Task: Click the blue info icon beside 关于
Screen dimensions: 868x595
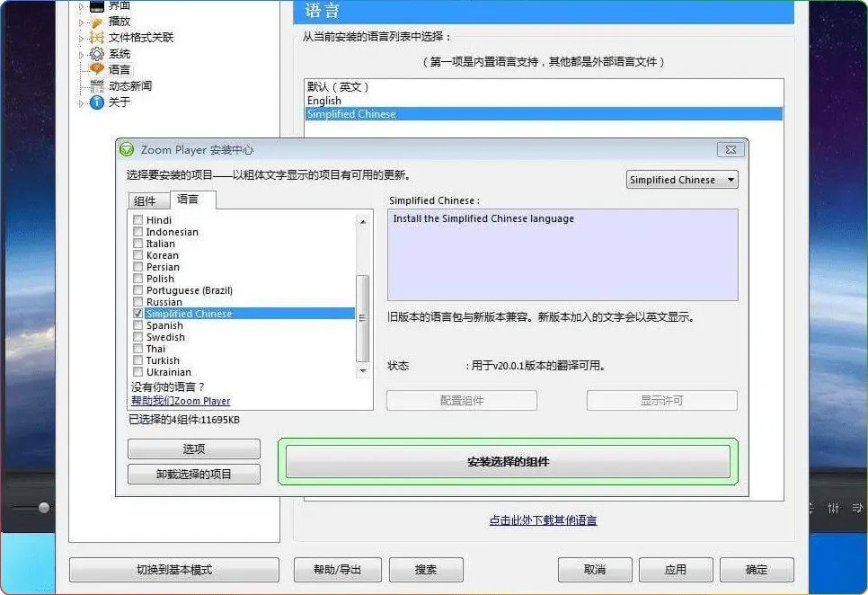Action: [x=97, y=102]
